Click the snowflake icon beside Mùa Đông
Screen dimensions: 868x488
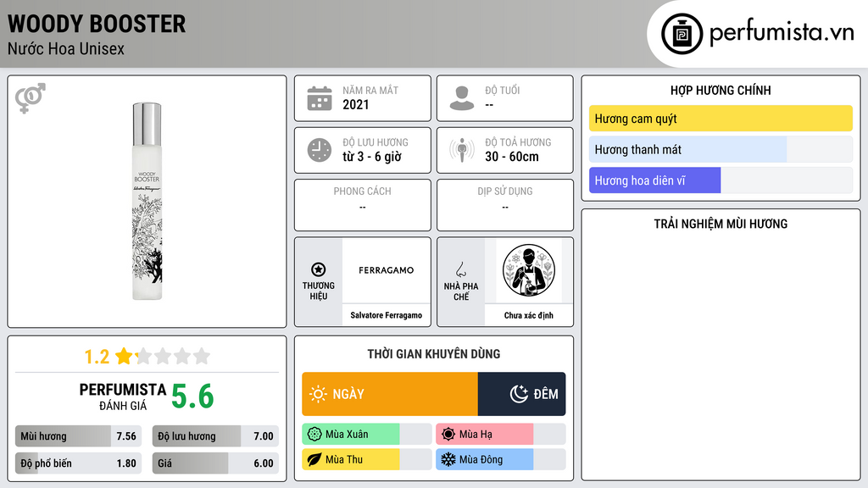click(448, 459)
